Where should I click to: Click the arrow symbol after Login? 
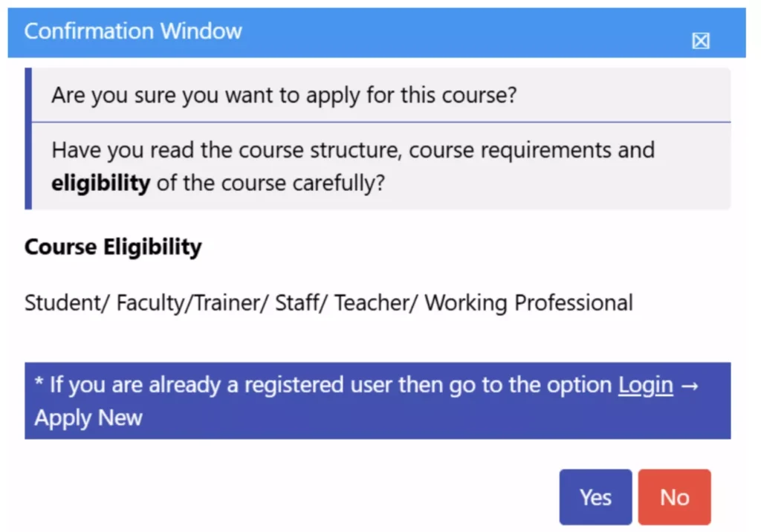pos(690,385)
